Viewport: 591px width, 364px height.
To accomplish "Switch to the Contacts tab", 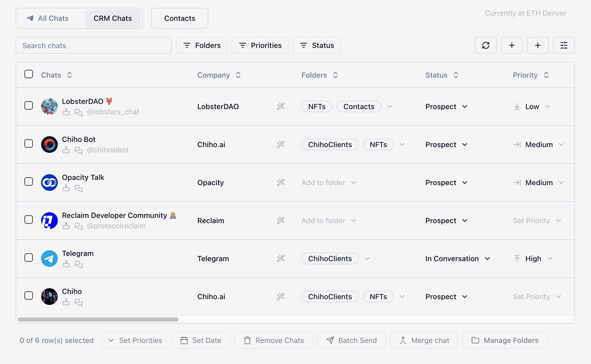I will [179, 18].
